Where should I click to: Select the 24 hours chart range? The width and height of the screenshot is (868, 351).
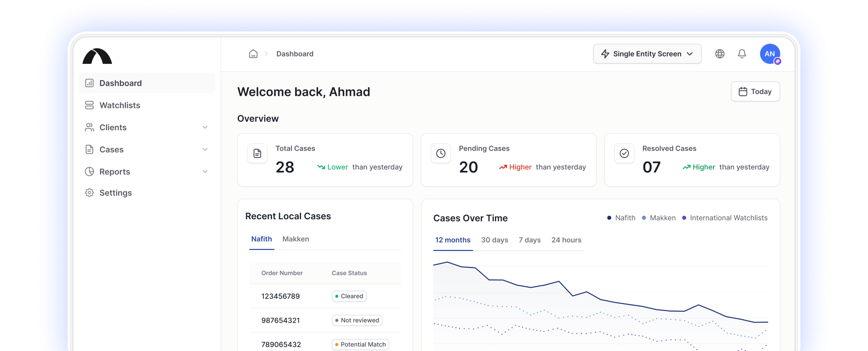566,240
